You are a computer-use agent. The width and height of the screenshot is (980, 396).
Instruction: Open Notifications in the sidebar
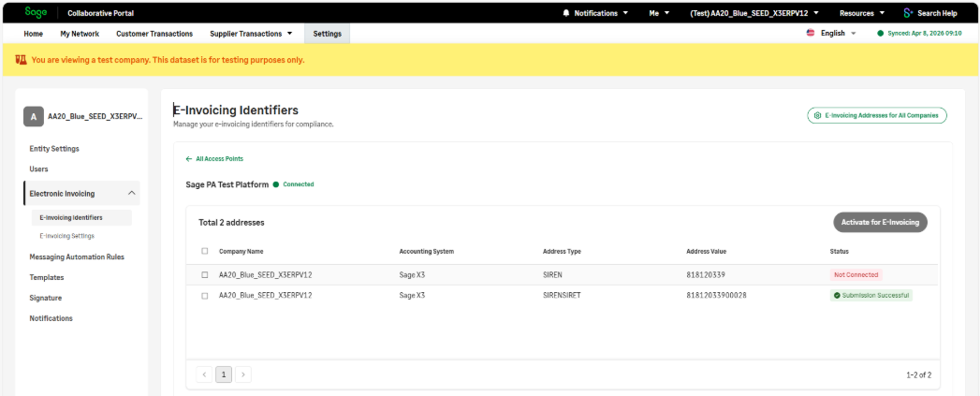(x=51, y=318)
